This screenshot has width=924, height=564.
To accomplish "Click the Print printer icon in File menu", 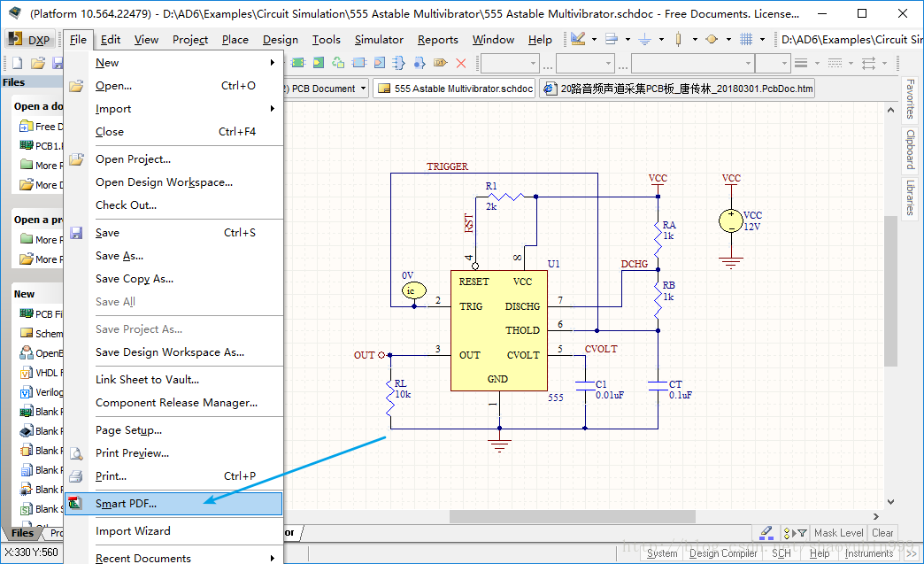I will click(x=76, y=476).
